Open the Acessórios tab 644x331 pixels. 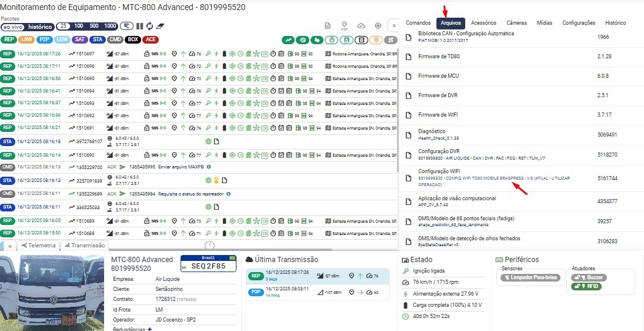[483, 23]
